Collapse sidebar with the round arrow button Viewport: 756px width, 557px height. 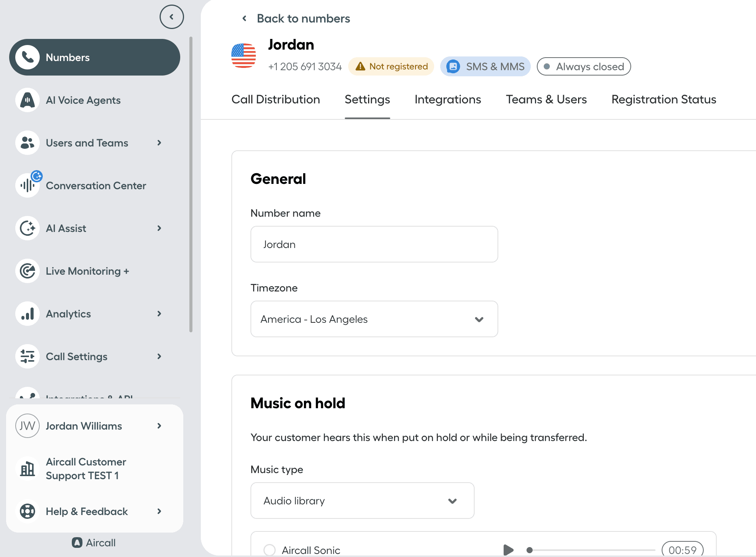point(171,17)
